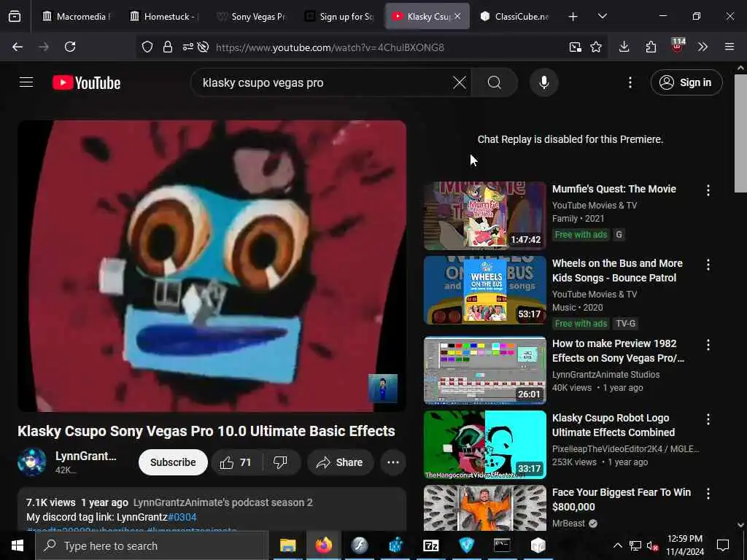This screenshot has height=560, width=747.
Task: Open the browser extensions puzzle icon
Action: pyautogui.click(x=651, y=47)
